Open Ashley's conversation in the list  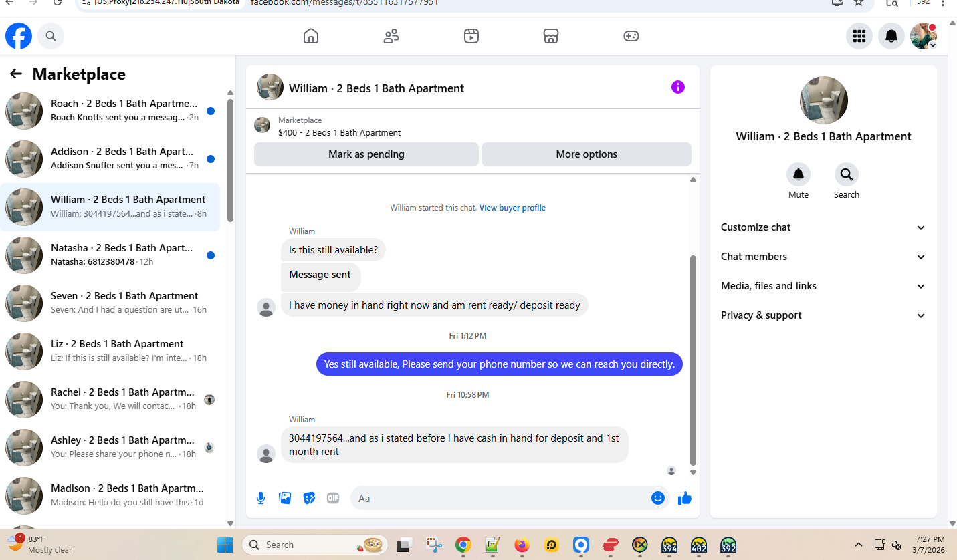coord(110,448)
